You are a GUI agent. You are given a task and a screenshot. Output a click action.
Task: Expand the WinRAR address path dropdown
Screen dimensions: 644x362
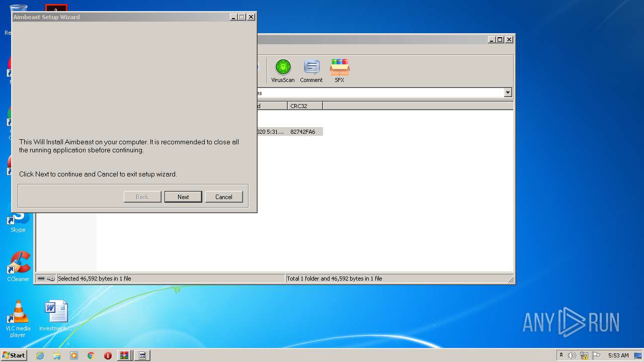pyautogui.click(x=508, y=93)
